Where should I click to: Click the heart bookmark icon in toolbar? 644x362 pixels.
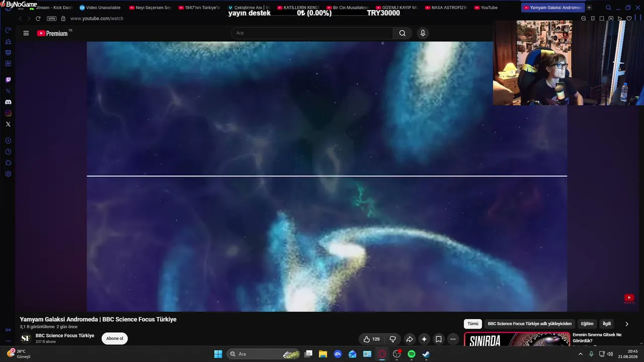pos(628,19)
